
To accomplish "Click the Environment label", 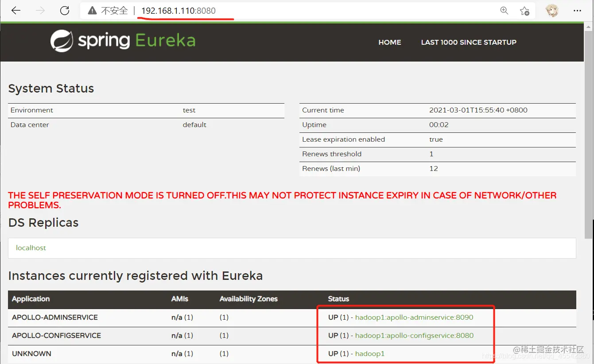I will (32, 110).
